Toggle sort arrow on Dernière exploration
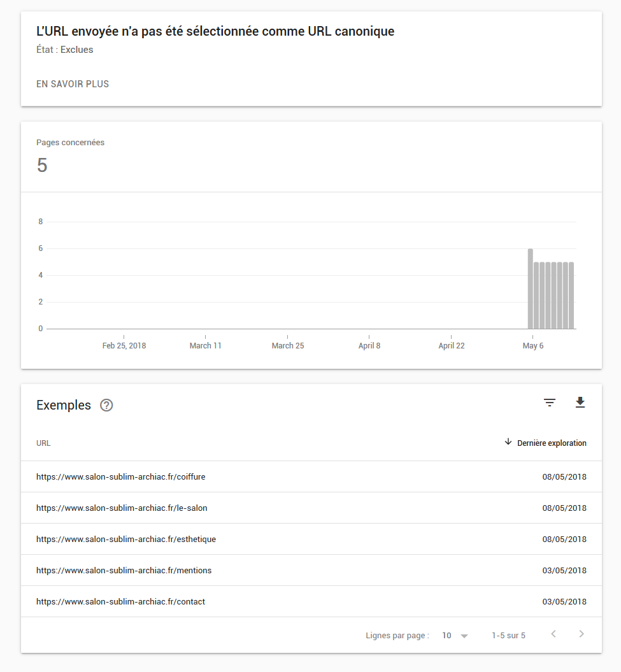 (x=508, y=442)
